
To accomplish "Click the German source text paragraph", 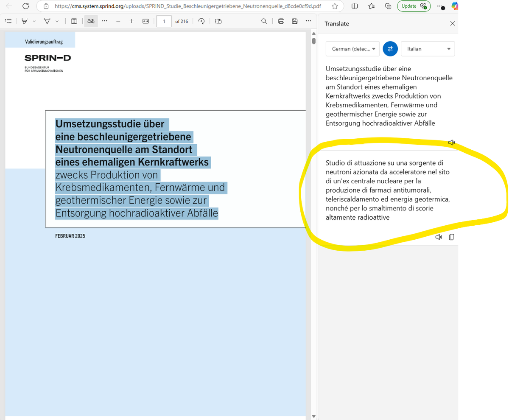I will click(x=389, y=96).
